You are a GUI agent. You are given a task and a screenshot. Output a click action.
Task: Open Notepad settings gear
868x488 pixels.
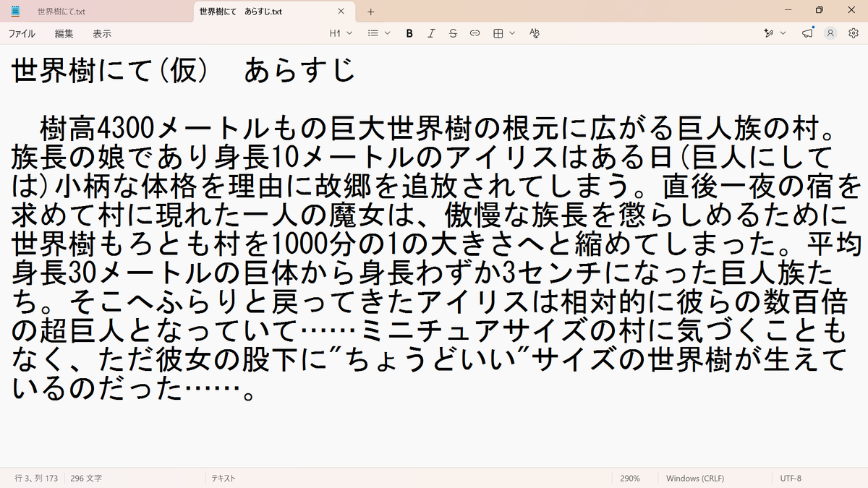pyautogui.click(x=853, y=33)
